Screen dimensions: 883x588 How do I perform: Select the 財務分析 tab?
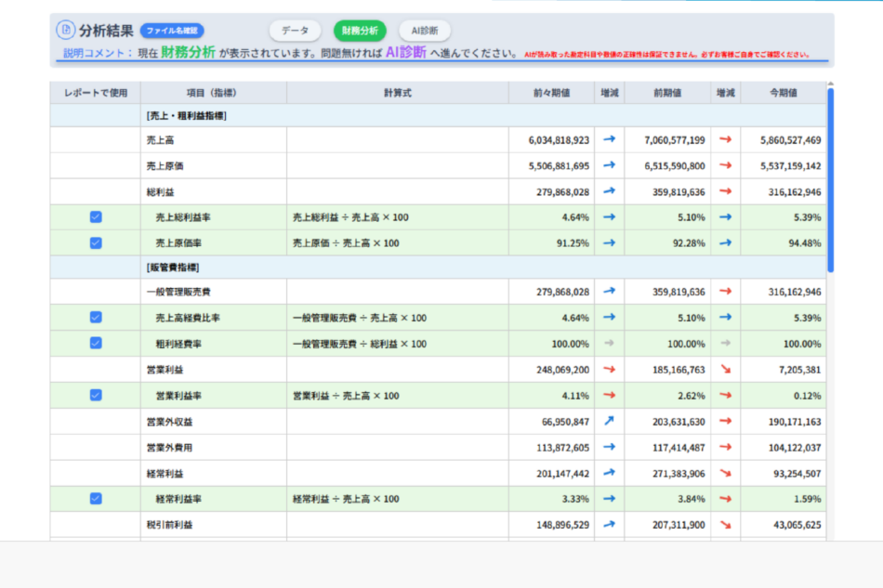click(360, 31)
